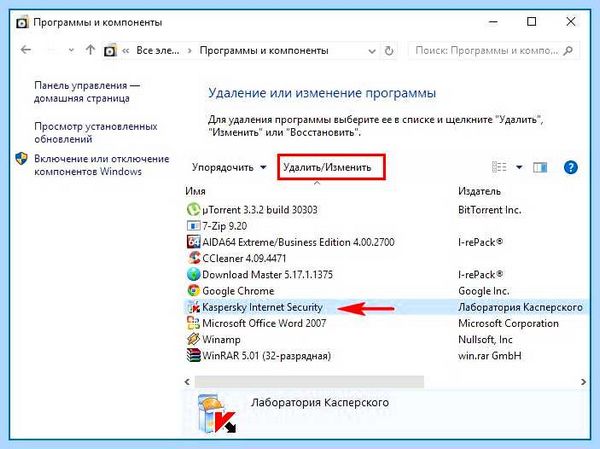Expand the address bar history dropdown

[372, 51]
